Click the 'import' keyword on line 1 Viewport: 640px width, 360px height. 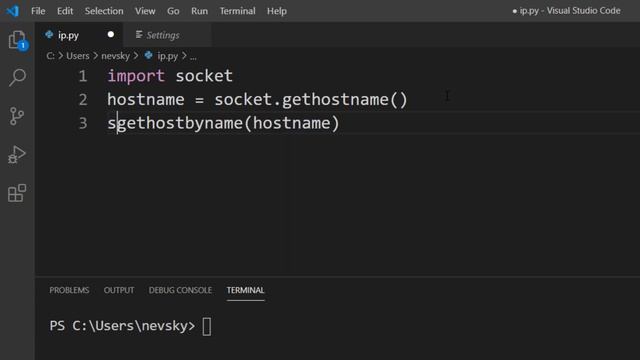pos(136,76)
